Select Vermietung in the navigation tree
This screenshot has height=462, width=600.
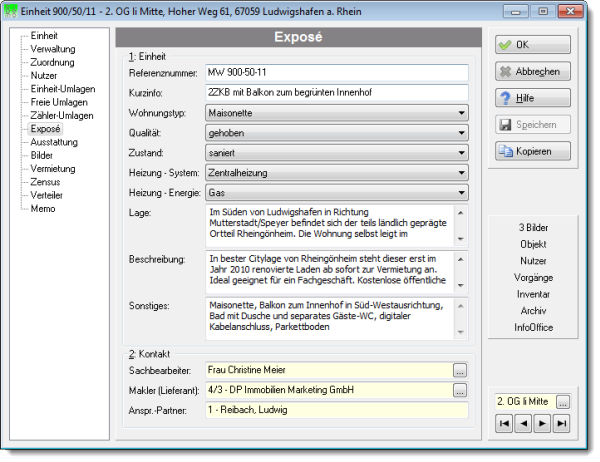tap(53, 168)
